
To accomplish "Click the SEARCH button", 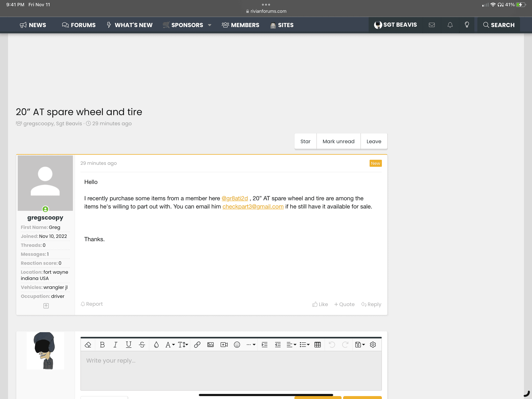I will pyautogui.click(x=499, y=25).
